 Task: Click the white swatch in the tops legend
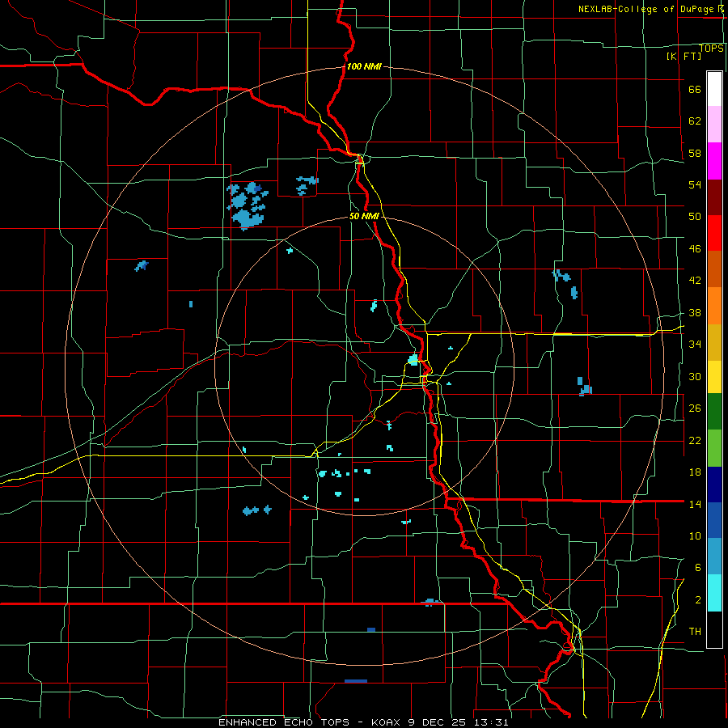tap(714, 89)
